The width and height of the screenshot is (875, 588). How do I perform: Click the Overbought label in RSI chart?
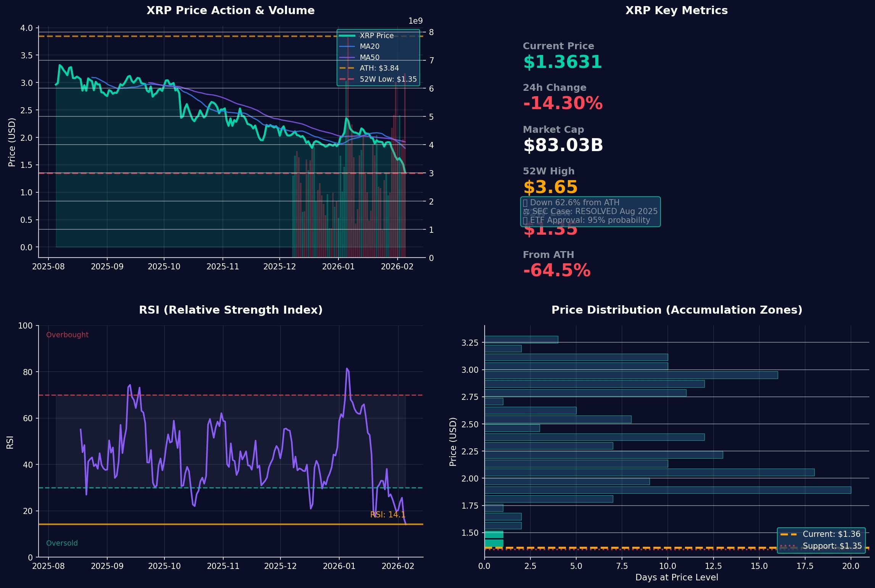coord(67,335)
